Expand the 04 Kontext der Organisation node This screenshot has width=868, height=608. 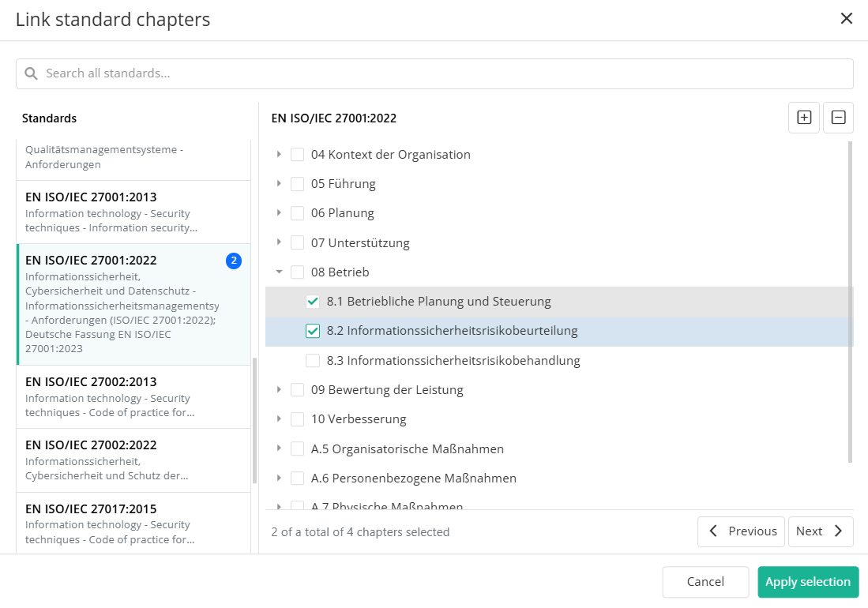point(279,154)
